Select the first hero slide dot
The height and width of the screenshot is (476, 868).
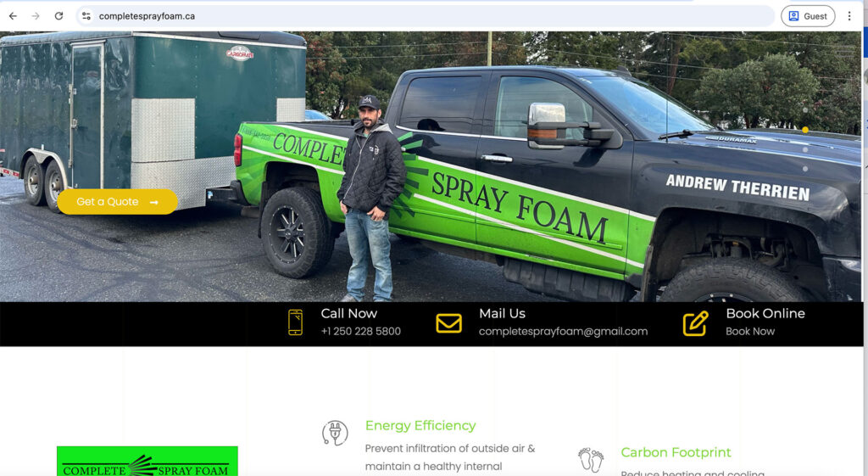805,110
